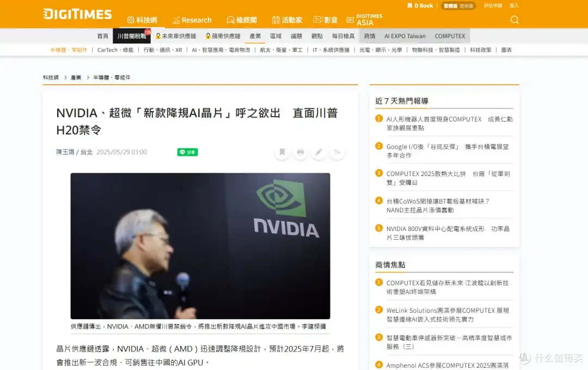The image size is (588, 370).
Task: Select 每日椽真 in navigation bar
Action: tap(343, 36)
